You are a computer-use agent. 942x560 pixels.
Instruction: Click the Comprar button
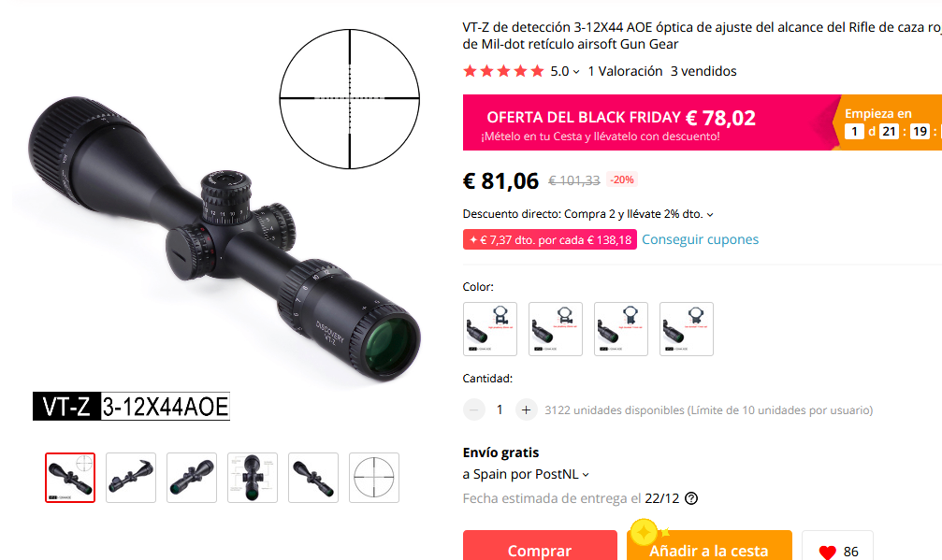click(540, 546)
